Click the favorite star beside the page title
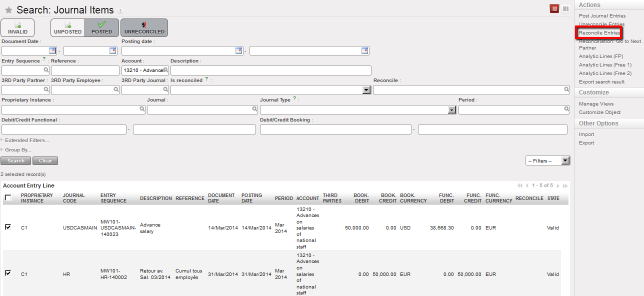The image size is (644, 296). (x=8, y=10)
